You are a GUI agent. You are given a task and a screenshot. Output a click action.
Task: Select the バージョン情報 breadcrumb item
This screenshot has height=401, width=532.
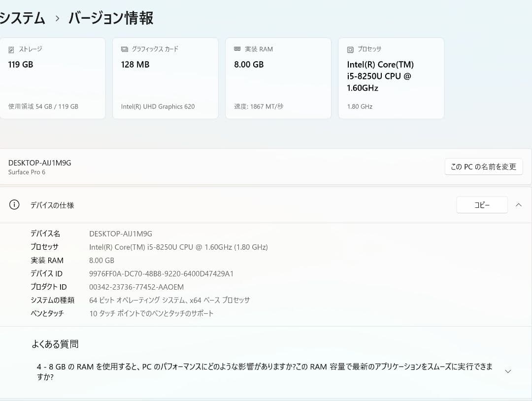pos(110,18)
